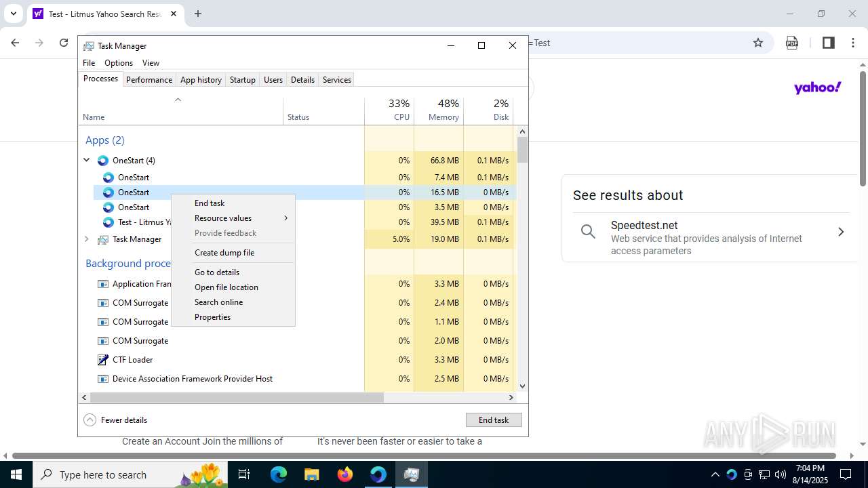Open the browser tab search dropdown

[x=13, y=14]
